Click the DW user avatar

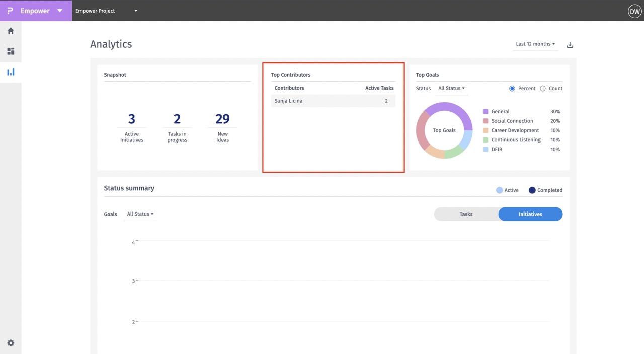634,11
